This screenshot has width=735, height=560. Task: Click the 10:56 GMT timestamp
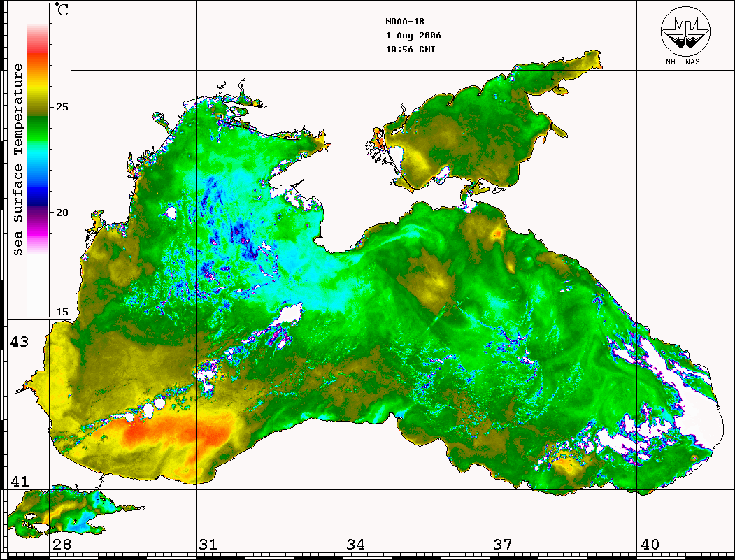tap(410, 50)
